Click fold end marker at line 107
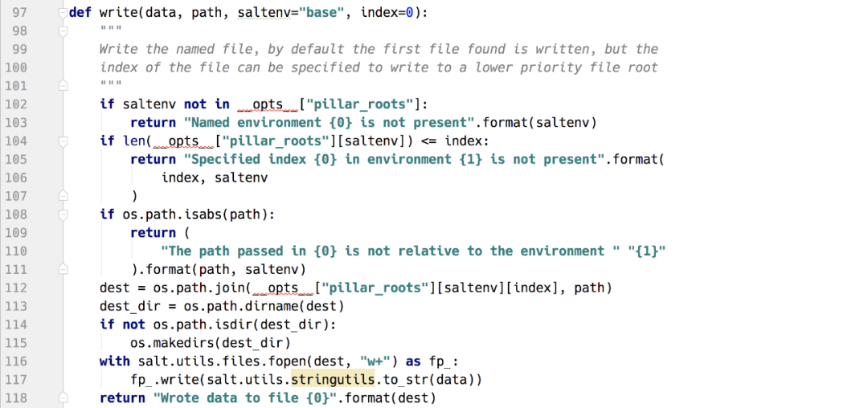868x408 pixels. 63,195
